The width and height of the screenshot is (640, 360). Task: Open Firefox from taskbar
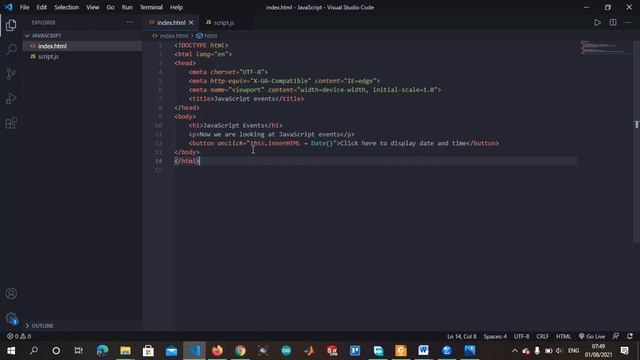pos(217,351)
